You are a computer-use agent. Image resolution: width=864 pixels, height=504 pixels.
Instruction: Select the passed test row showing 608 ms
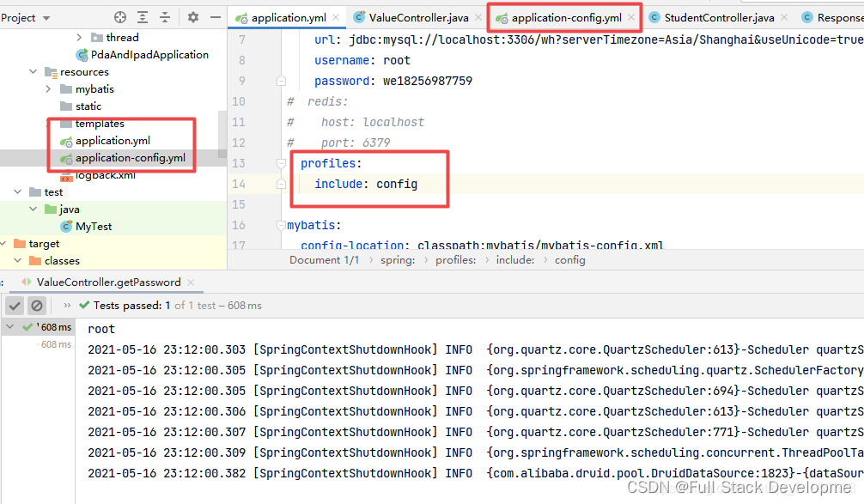point(38,327)
